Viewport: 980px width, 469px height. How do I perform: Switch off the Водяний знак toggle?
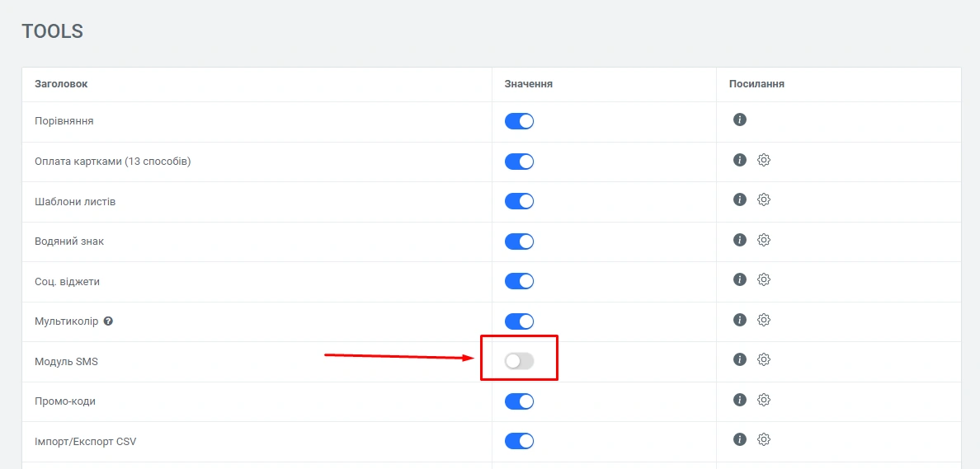[x=520, y=242]
